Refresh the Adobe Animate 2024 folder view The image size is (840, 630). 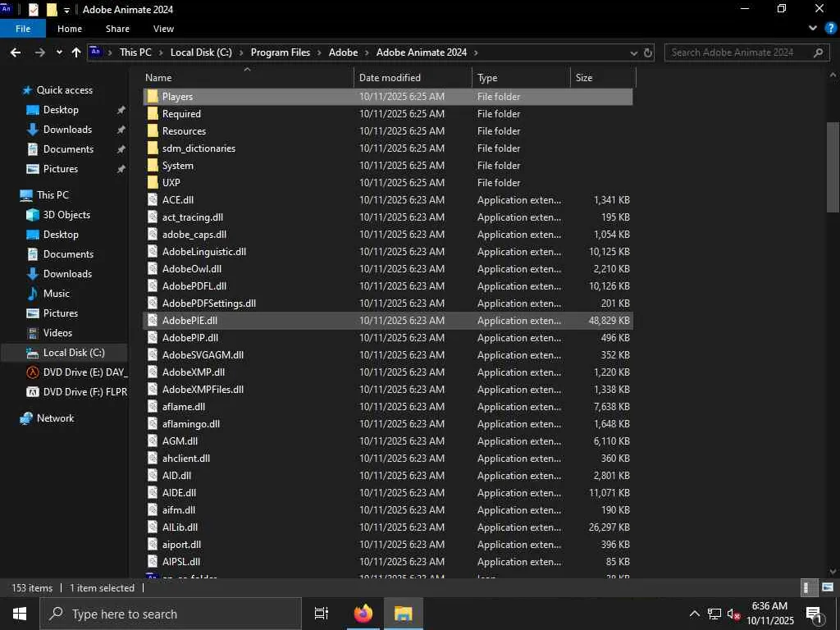click(x=648, y=52)
